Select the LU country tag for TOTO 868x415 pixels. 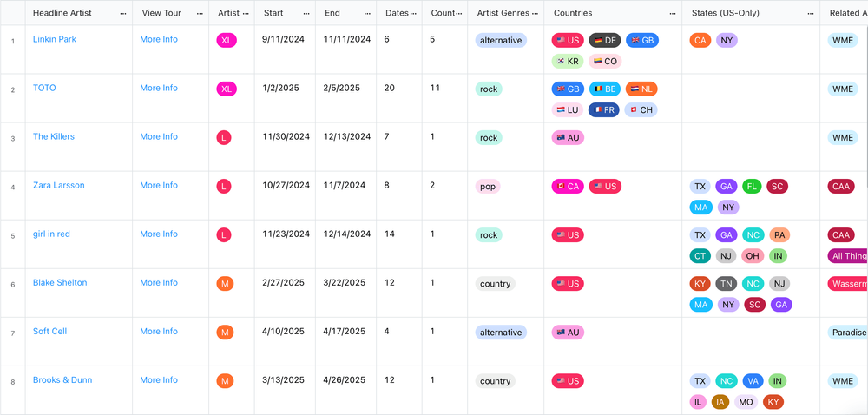click(568, 110)
